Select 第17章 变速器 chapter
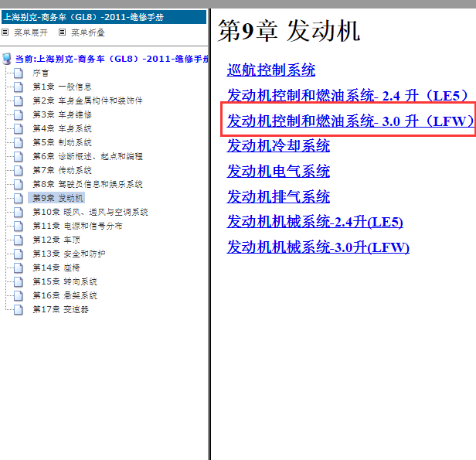 tap(60, 310)
